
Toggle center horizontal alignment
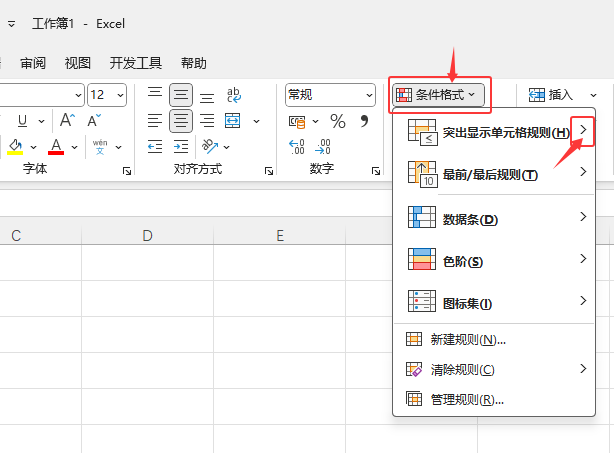[181, 121]
